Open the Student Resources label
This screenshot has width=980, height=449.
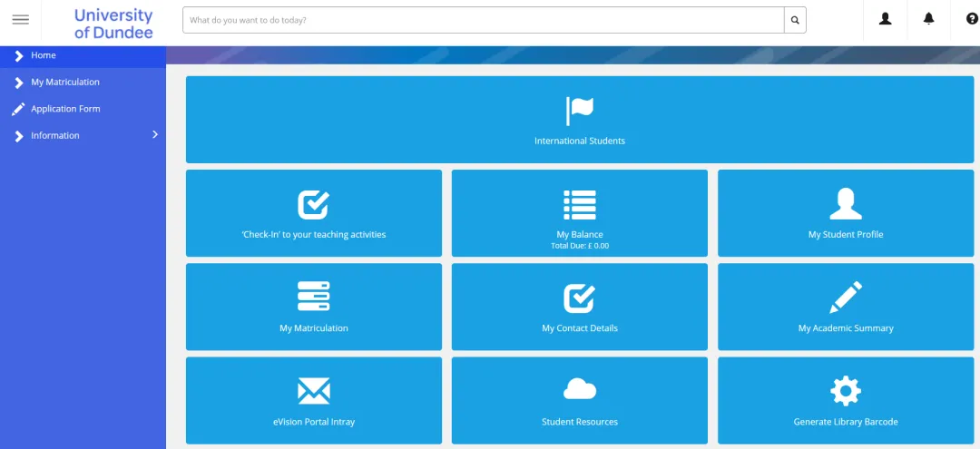[580, 422]
